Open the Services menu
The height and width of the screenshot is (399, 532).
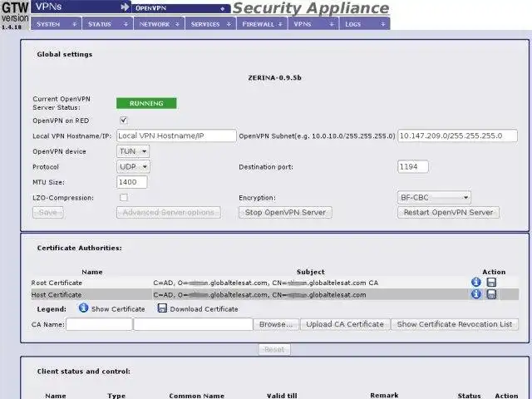pos(210,24)
